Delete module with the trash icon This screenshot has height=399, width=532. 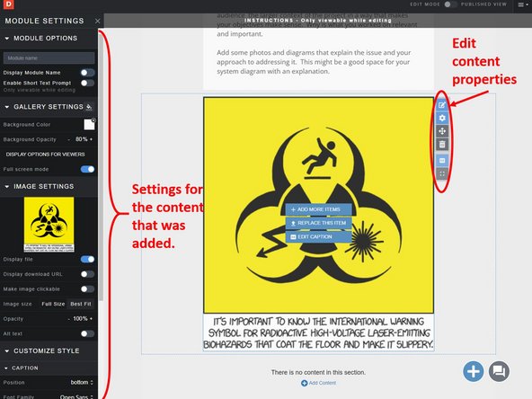(x=442, y=144)
